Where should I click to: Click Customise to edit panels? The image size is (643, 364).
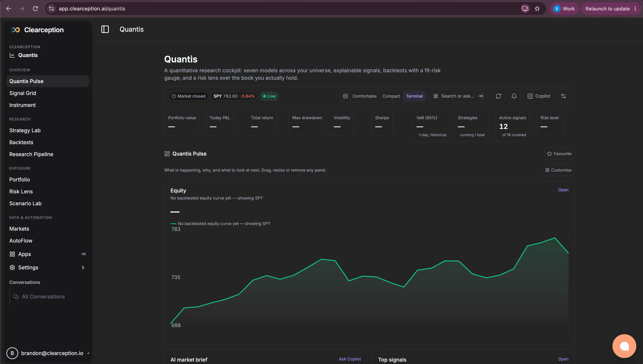(x=558, y=170)
